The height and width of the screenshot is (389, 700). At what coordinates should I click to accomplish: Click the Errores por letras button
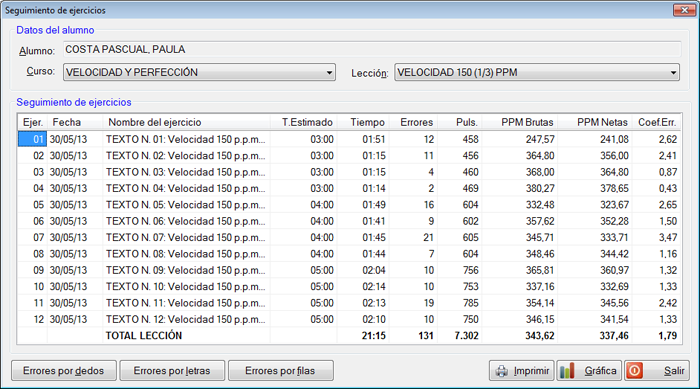click(x=172, y=371)
